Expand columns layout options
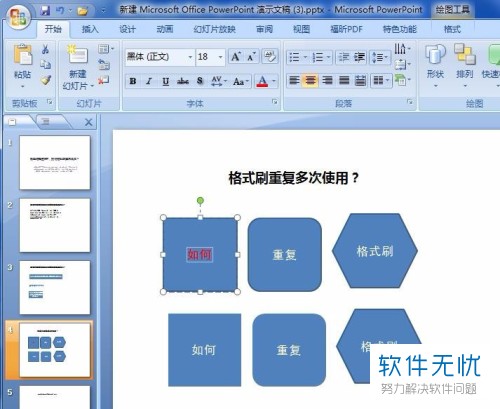This screenshot has width=500, height=409. (x=380, y=80)
